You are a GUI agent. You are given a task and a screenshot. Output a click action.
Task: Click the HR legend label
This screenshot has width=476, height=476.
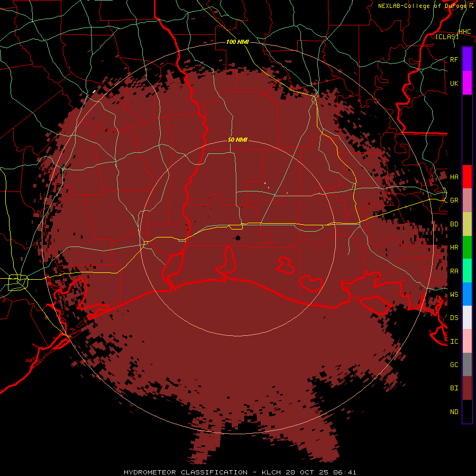(x=454, y=248)
